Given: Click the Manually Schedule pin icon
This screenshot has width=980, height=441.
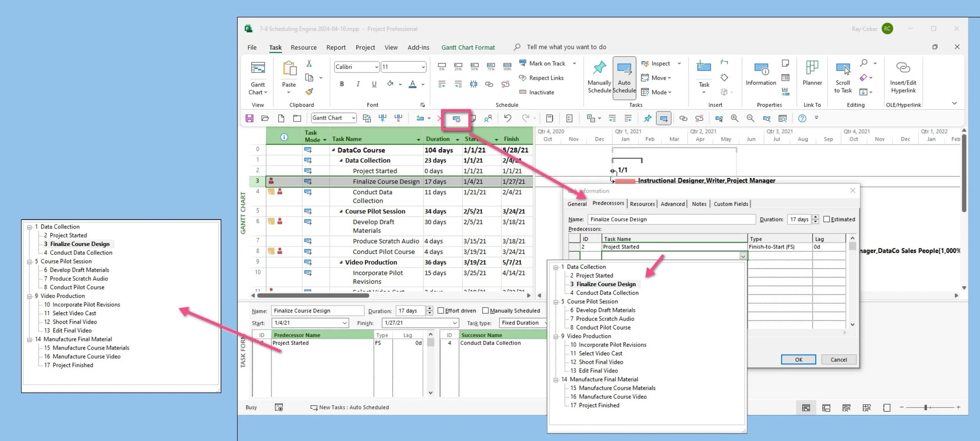Looking at the screenshot, I should (x=599, y=67).
